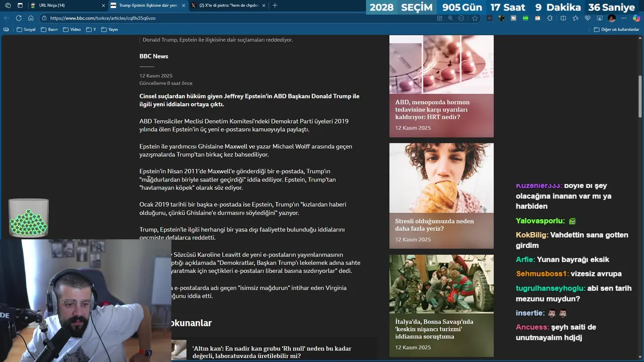The height and width of the screenshot is (362, 644).
Task: Add this page to favorites star
Action: tap(474, 18)
